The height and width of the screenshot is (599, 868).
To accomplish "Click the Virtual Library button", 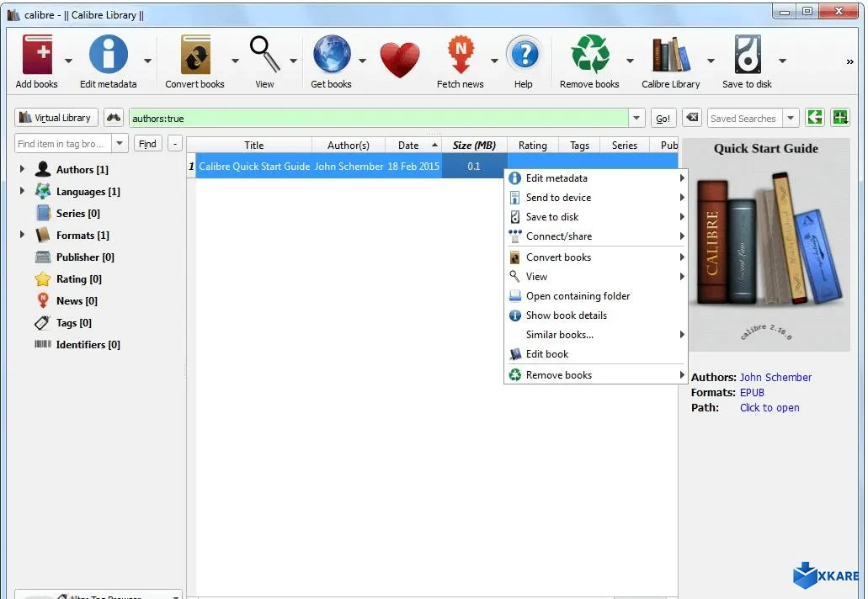I will (x=56, y=118).
